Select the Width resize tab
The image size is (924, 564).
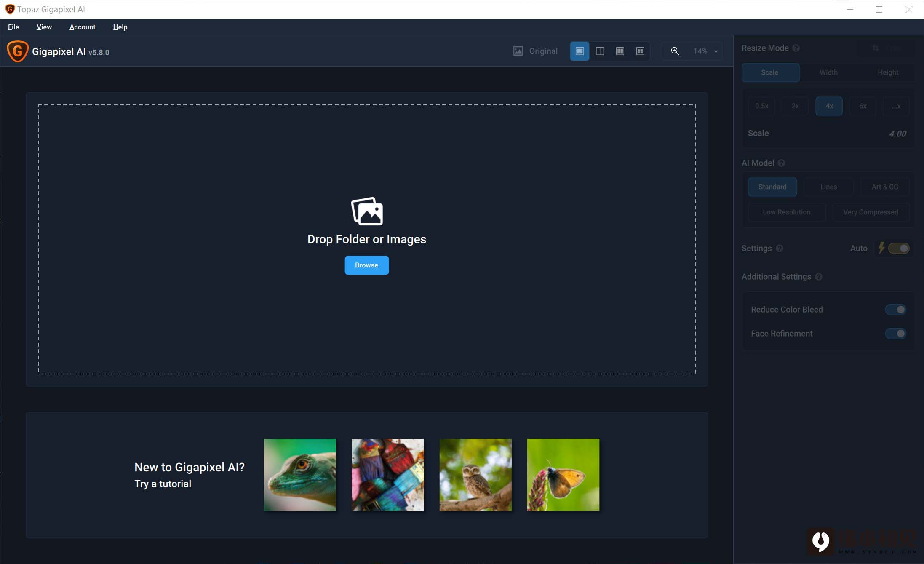coord(828,72)
